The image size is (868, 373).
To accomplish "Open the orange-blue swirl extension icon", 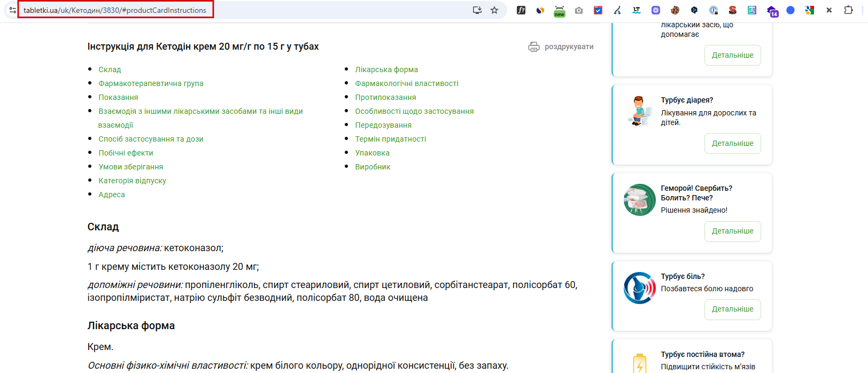I will 540,10.
